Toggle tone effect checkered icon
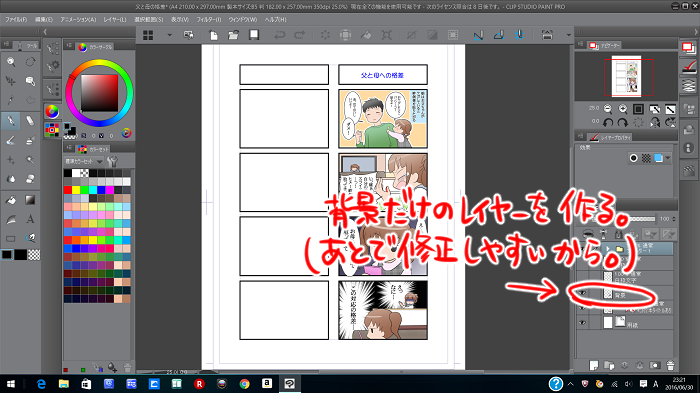Screen dimensions: 700x393 [x=646, y=158]
